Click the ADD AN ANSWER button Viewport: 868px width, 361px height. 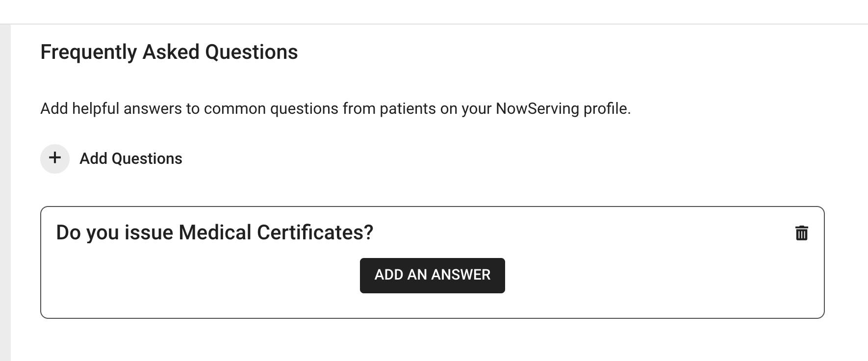pyautogui.click(x=432, y=275)
